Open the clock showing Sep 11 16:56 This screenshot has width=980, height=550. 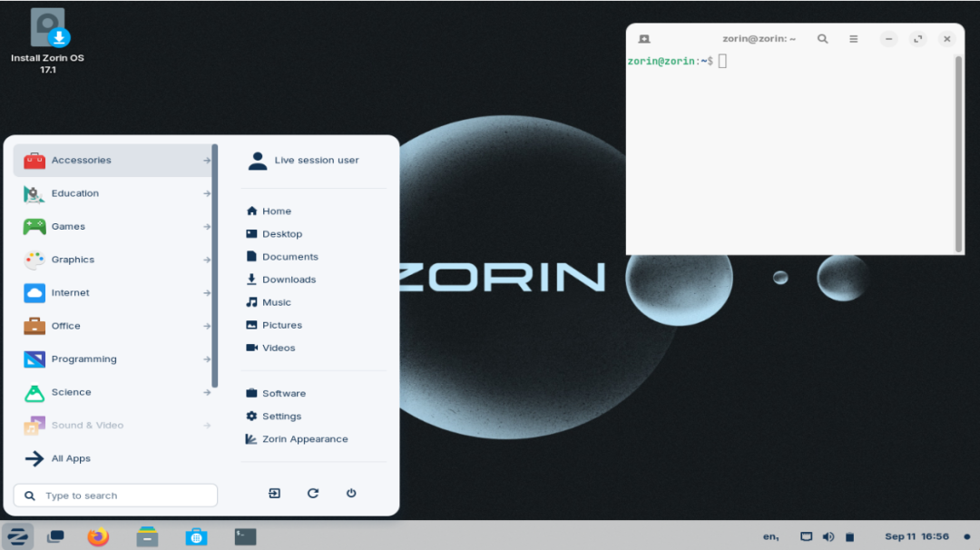[916, 536]
